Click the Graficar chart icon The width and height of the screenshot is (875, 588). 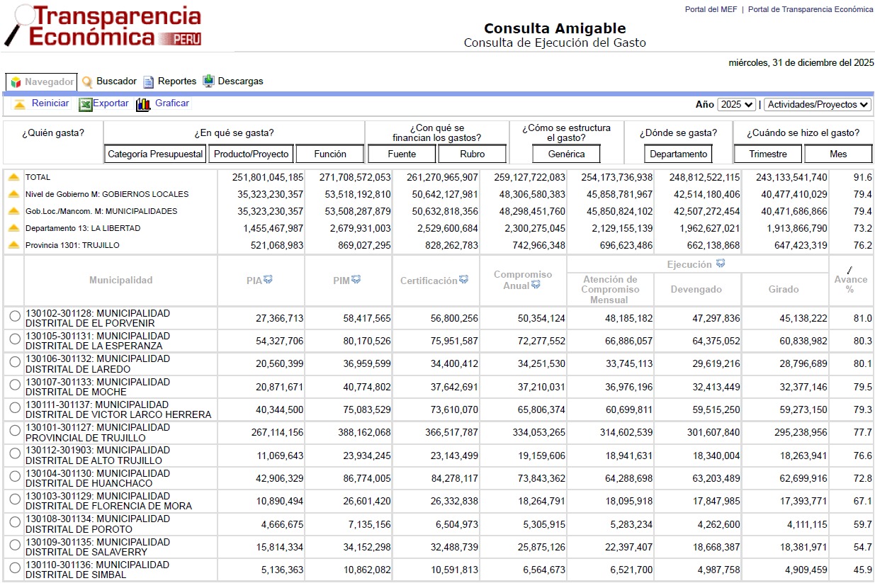pos(143,105)
